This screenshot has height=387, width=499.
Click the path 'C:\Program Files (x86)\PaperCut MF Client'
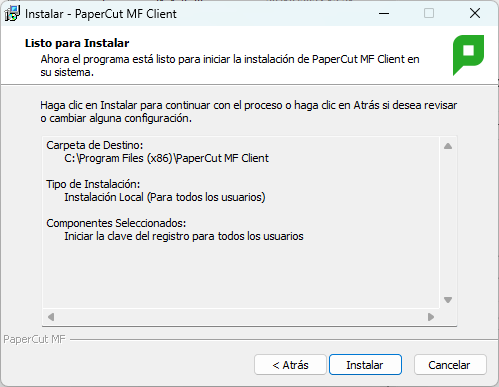tap(166, 158)
